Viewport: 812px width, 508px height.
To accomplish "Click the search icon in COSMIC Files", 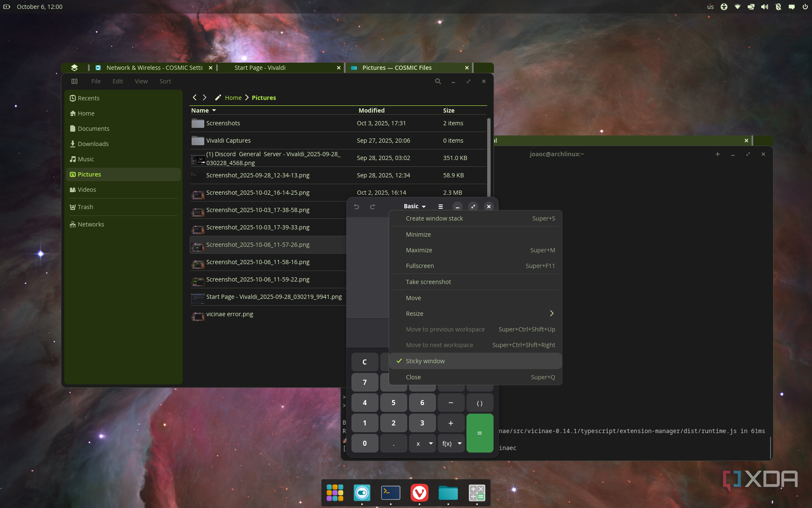I will (x=438, y=81).
